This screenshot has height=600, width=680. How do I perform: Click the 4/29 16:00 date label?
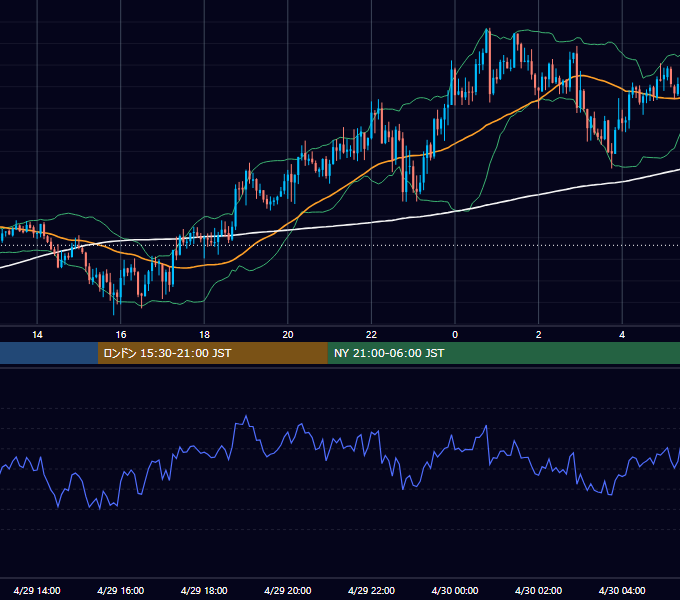pyautogui.click(x=121, y=590)
